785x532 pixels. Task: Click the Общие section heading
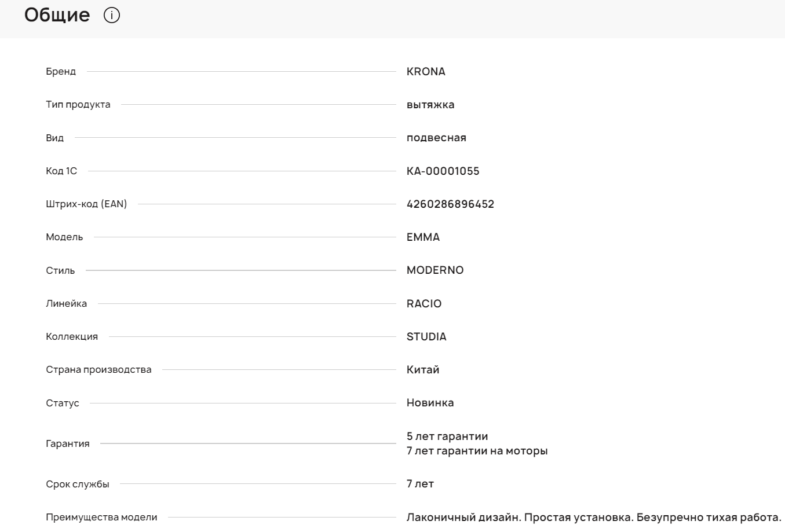tap(57, 15)
